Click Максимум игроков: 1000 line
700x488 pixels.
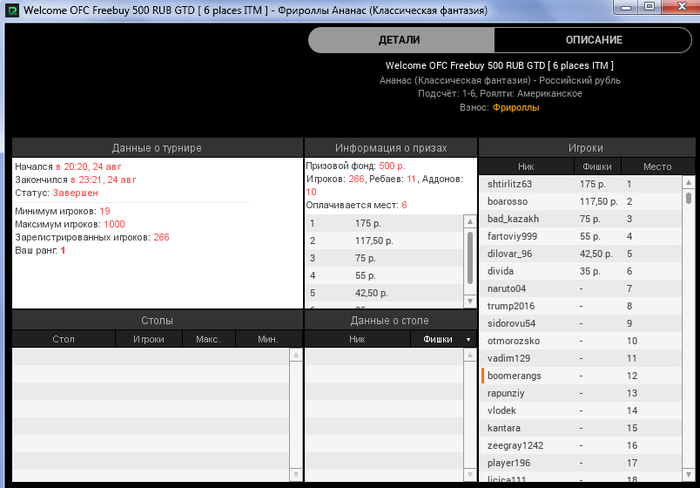coord(70,224)
